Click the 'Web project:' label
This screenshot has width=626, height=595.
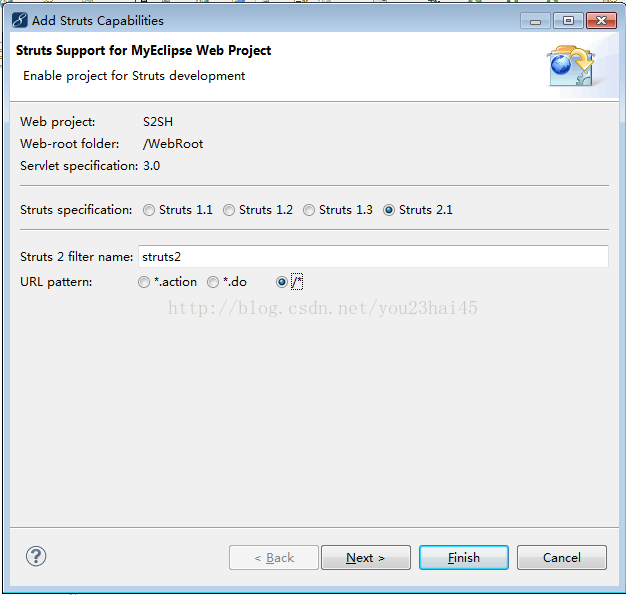(57, 122)
